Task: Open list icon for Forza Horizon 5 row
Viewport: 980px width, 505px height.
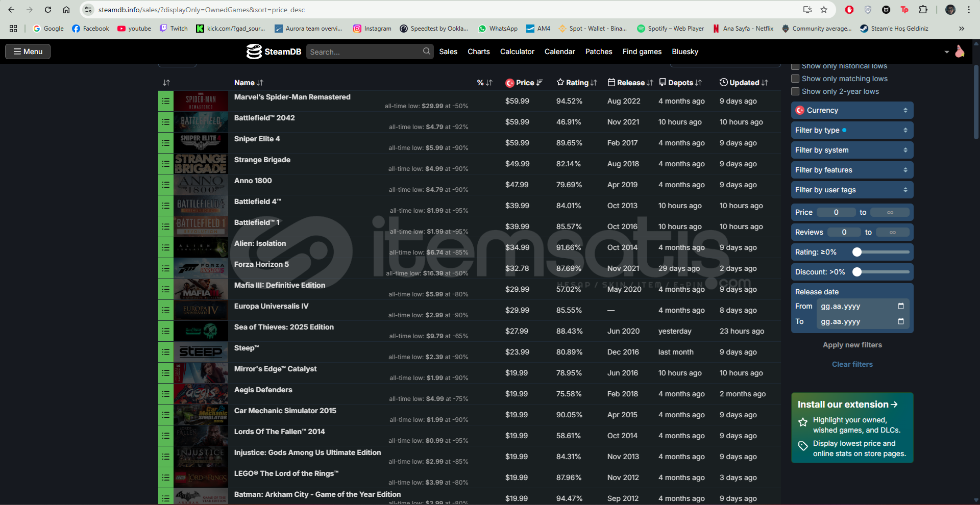Action: point(166,268)
